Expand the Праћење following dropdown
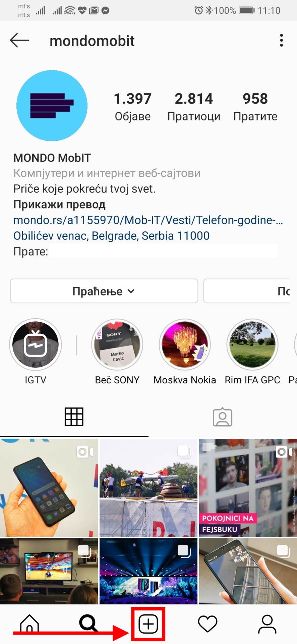Viewport: 297px width, 644px height. pos(104,291)
